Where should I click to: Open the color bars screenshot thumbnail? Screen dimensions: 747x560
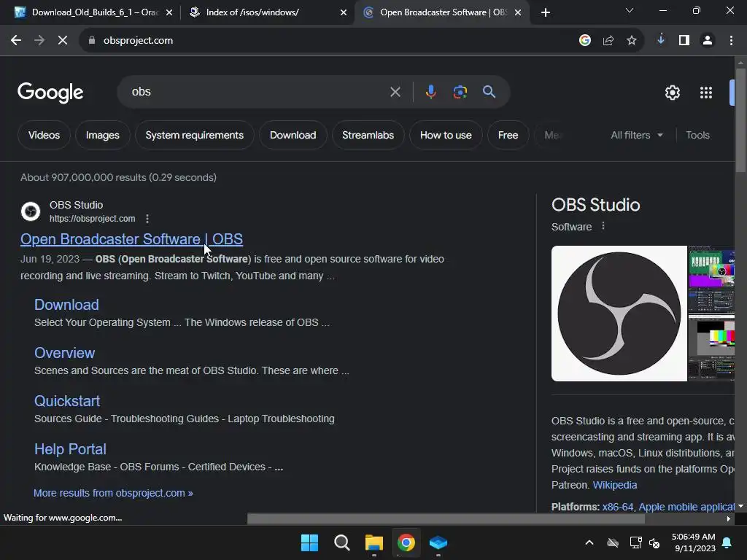coord(711,348)
